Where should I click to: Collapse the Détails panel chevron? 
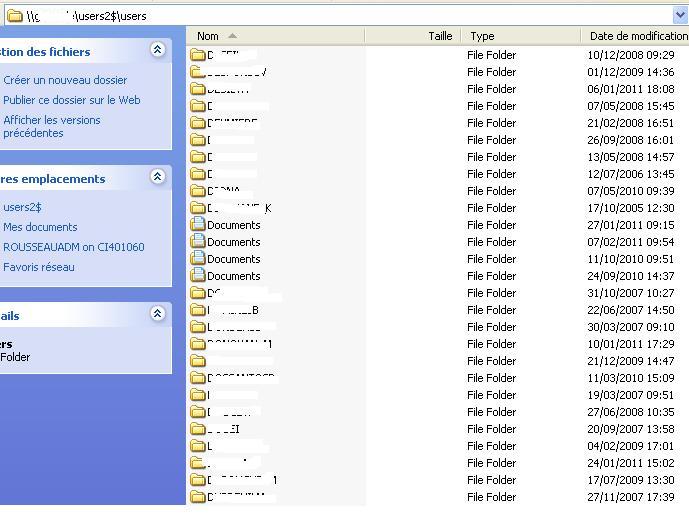(157, 314)
